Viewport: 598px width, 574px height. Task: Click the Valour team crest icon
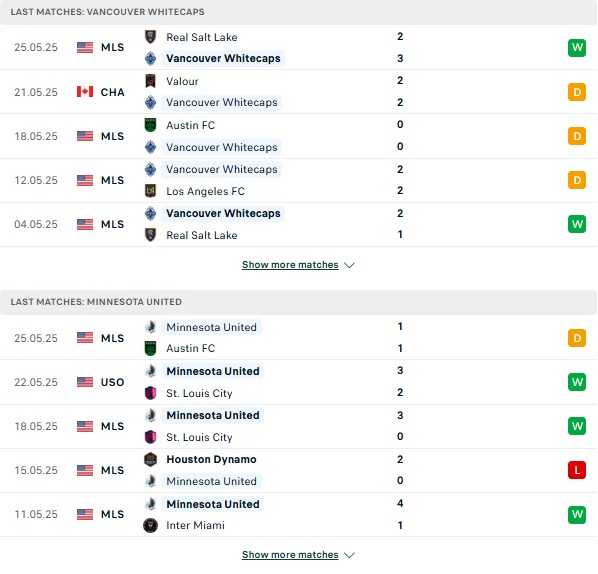[151, 81]
